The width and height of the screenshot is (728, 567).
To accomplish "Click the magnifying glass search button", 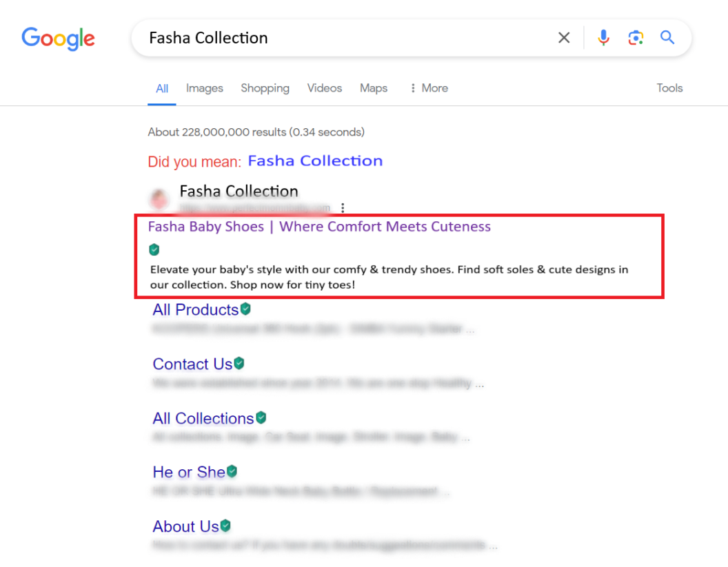I will pyautogui.click(x=667, y=38).
